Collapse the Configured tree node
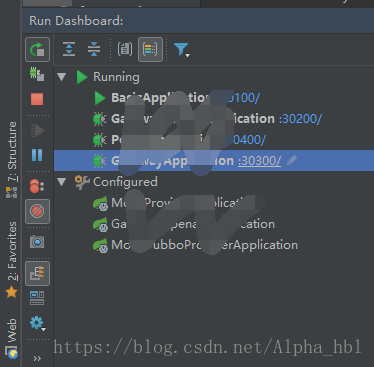The width and height of the screenshot is (374, 367). [x=61, y=182]
